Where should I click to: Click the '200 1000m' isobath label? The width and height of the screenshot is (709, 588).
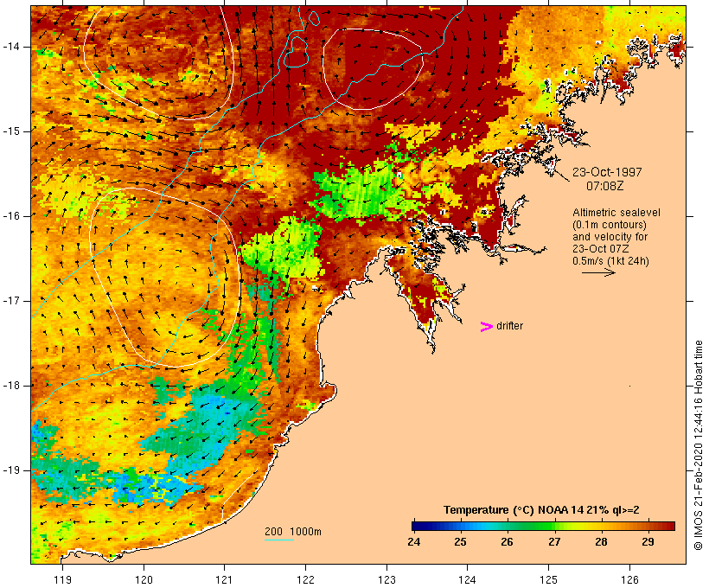[x=293, y=532]
